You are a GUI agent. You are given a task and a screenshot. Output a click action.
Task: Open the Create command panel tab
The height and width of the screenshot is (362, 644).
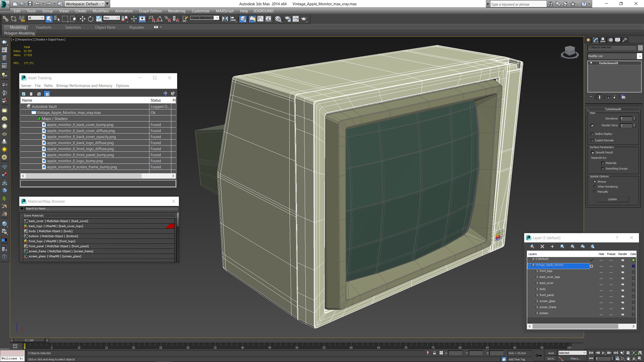tap(588, 40)
